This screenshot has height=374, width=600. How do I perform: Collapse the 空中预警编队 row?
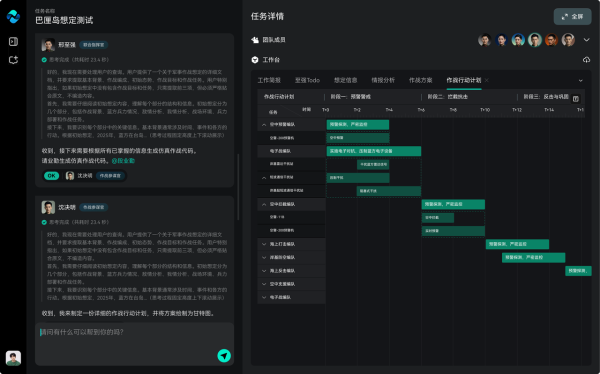coord(264,124)
